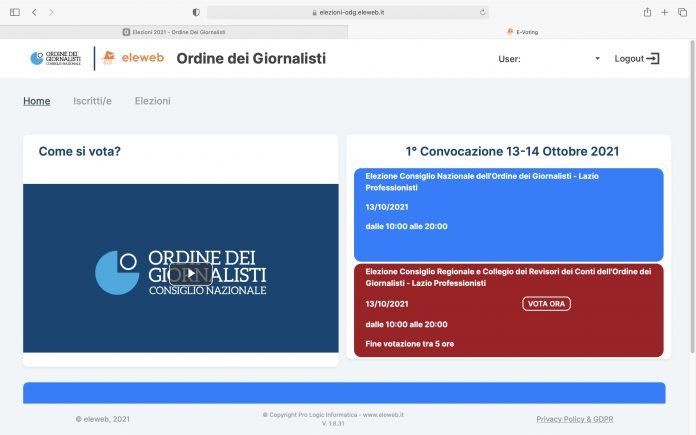This screenshot has width=696, height=435.
Task: Switch to the E-Voting browser tab
Action: pos(521,32)
